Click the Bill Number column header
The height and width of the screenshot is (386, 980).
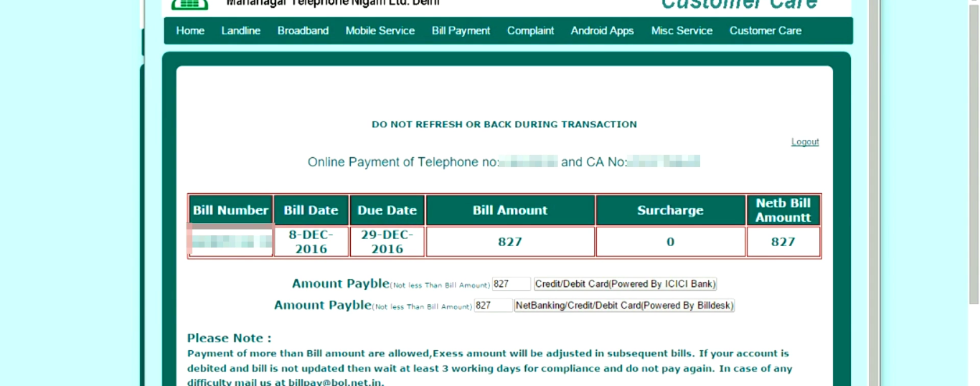point(231,210)
